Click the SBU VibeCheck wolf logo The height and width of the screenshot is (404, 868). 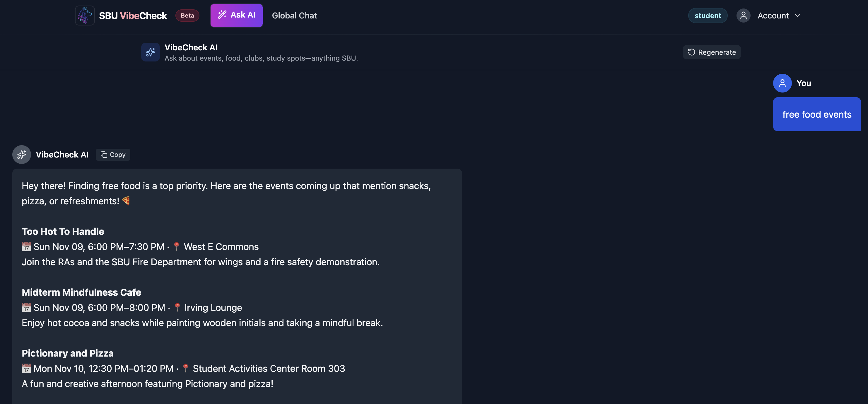[x=85, y=16]
